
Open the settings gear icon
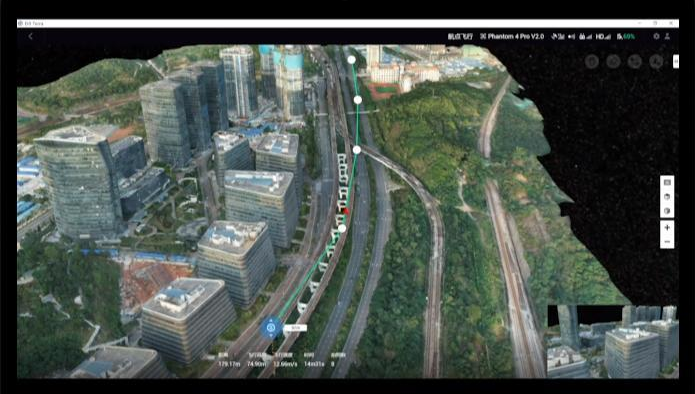click(x=656, y=36)
